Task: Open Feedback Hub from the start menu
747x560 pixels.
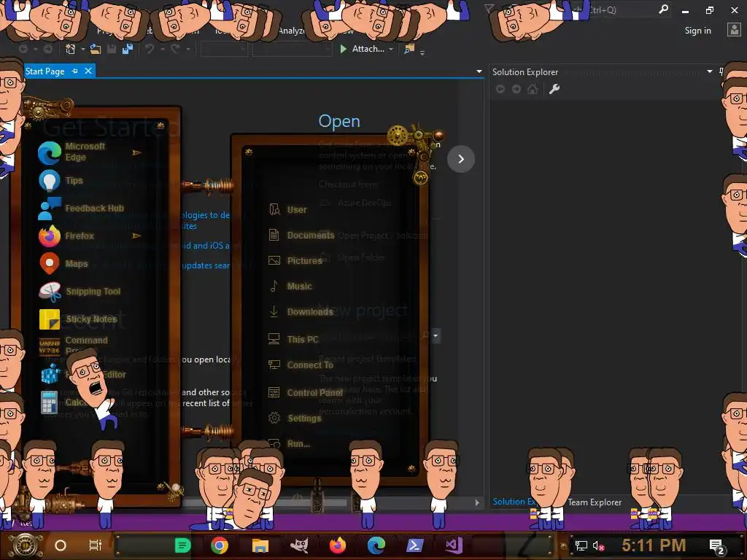Action: point(82,209)
